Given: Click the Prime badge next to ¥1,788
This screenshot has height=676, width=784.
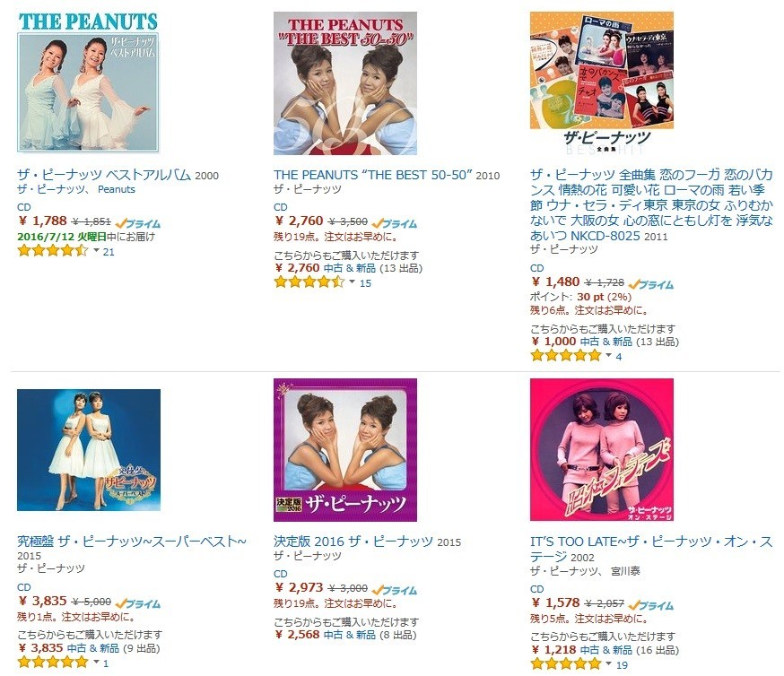Looking at the screenshot, I should [138, 223].
